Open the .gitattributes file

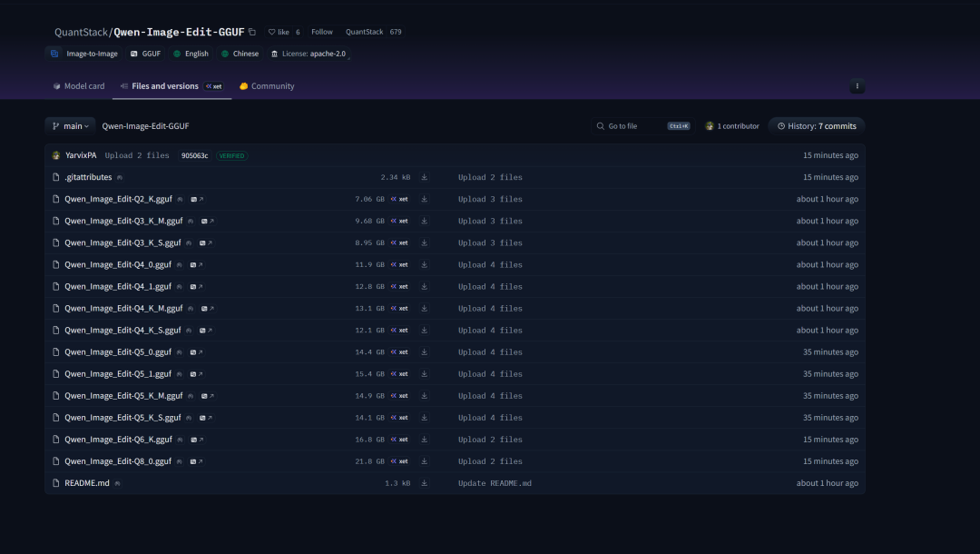88,178
